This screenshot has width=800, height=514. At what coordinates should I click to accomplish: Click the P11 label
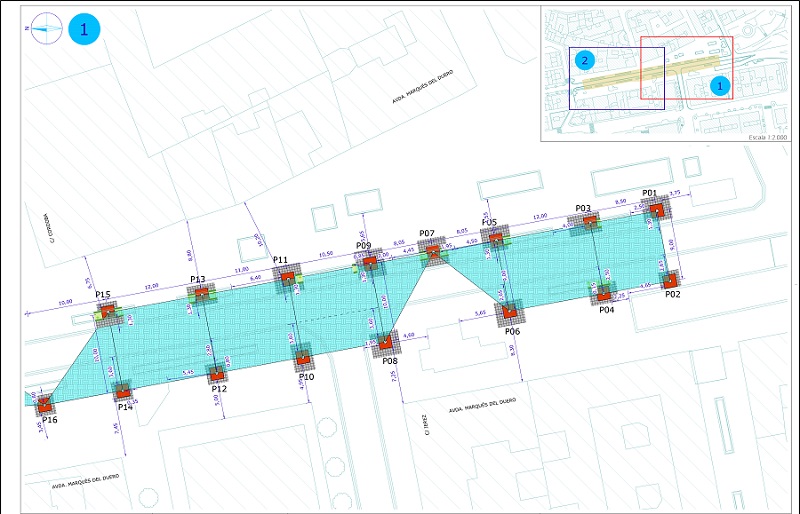pyautogui.click(x=281, y=260)
